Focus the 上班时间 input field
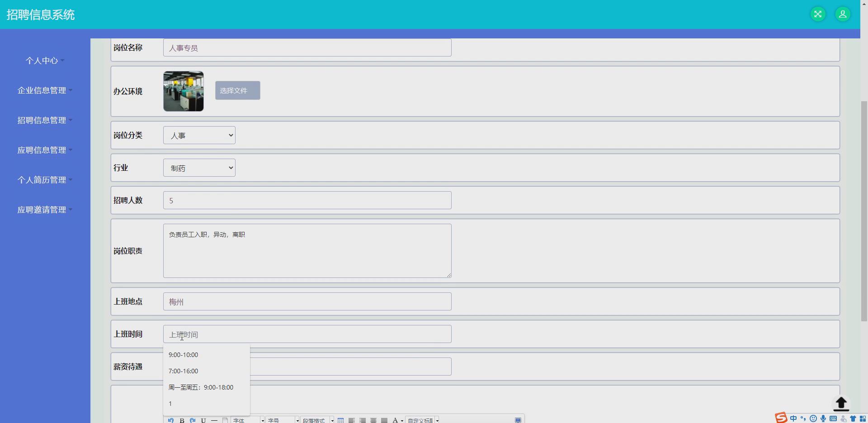Screen dimensions: 868x423 coord(307,334)
